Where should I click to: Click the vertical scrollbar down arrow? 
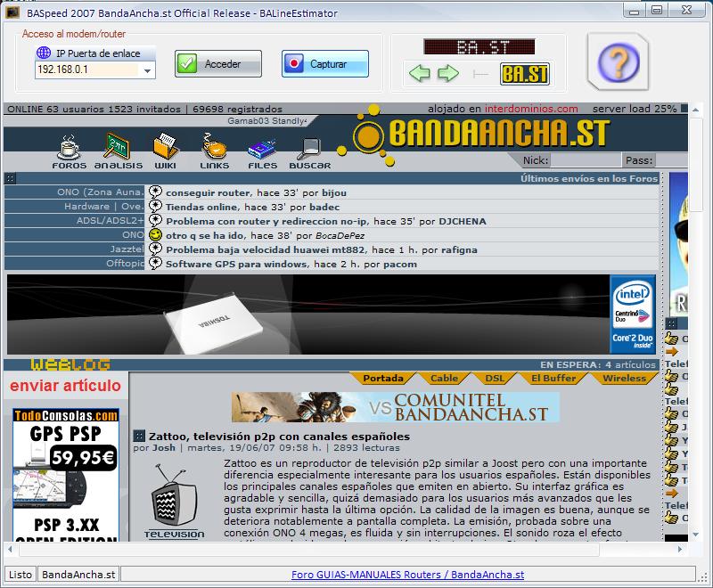point(696,535)
